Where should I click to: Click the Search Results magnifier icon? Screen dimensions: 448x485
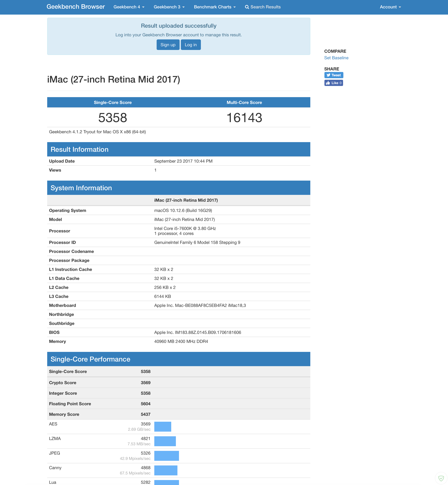click(247, 7)
